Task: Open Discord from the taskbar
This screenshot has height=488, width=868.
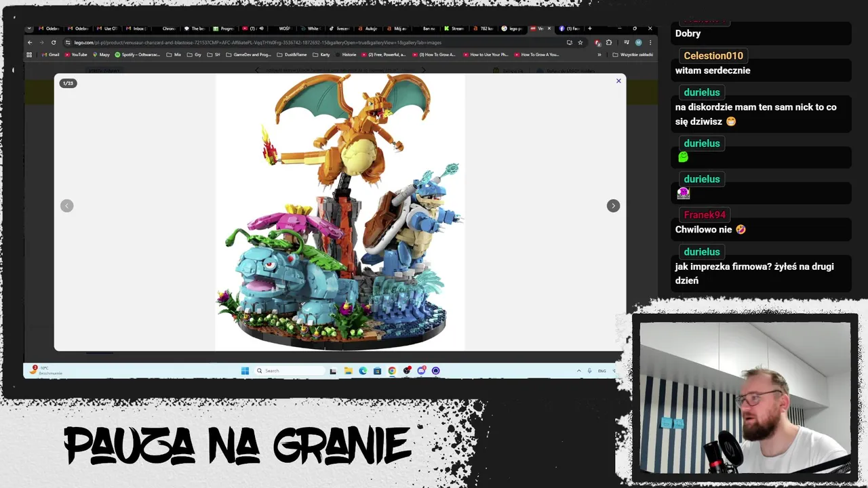Action: (x=421, y=371)
